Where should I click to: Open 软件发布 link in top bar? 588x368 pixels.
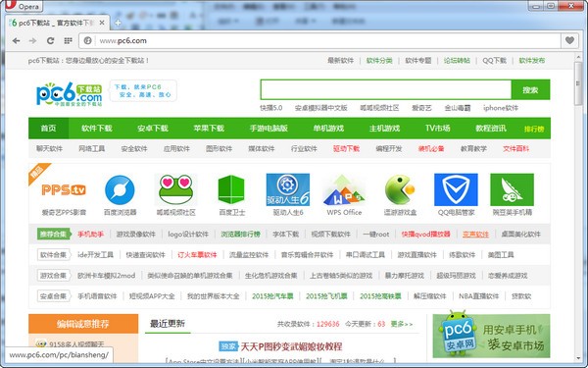tap(532, 61)
